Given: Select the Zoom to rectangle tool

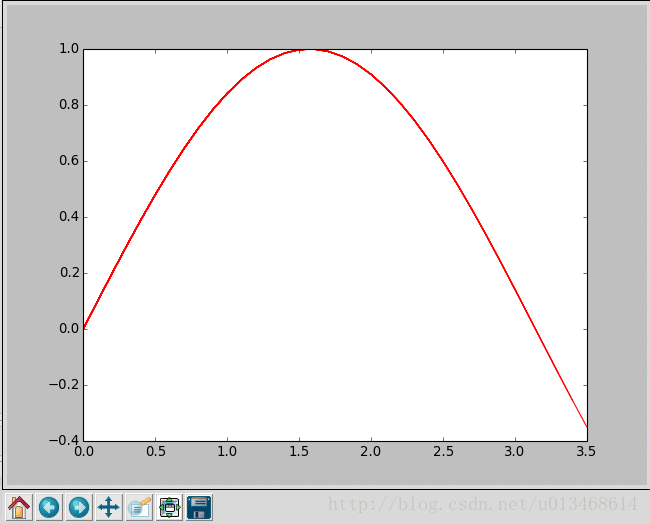Looking at the screenshot, I should click(x=139, y=507).
